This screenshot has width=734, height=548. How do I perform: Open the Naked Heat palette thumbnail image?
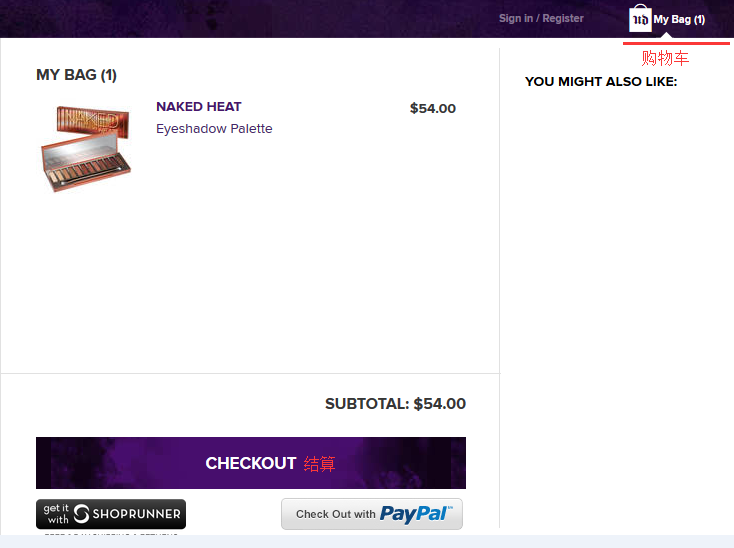(x=86, y=147)
